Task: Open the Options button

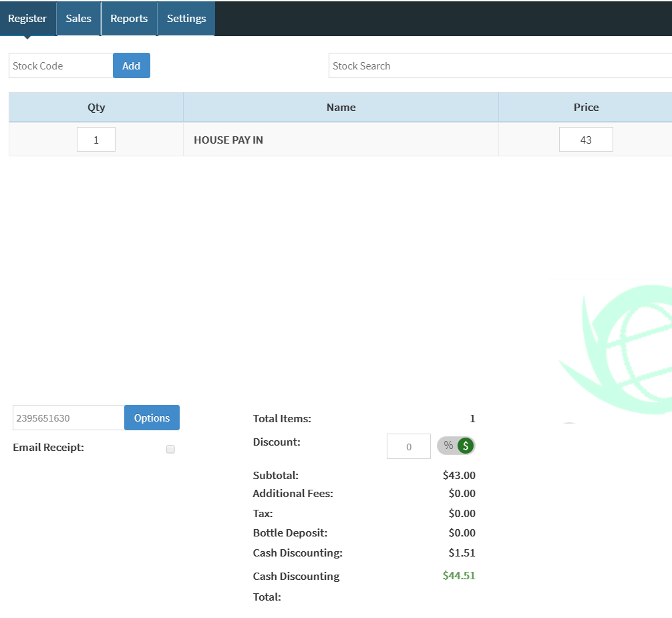Action: (152, 417)
